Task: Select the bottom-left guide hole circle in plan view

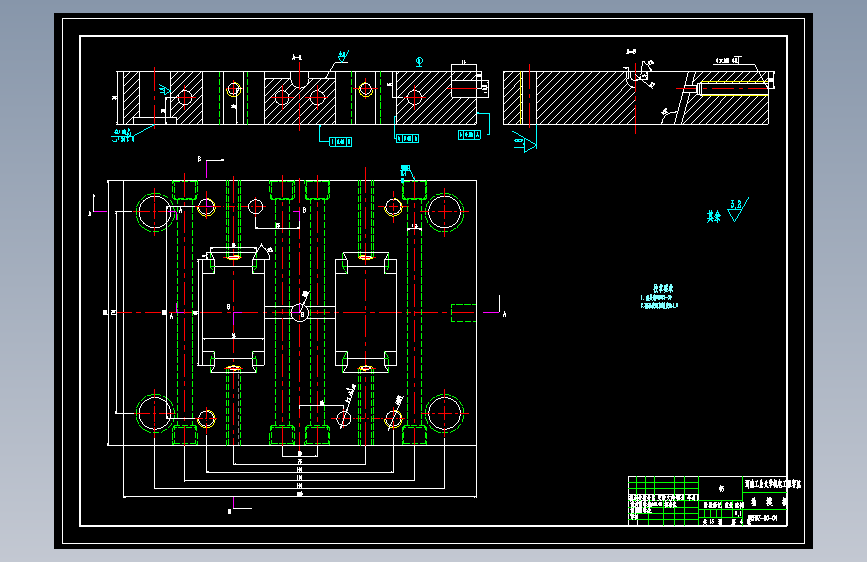Action: (x=155, y=413)
